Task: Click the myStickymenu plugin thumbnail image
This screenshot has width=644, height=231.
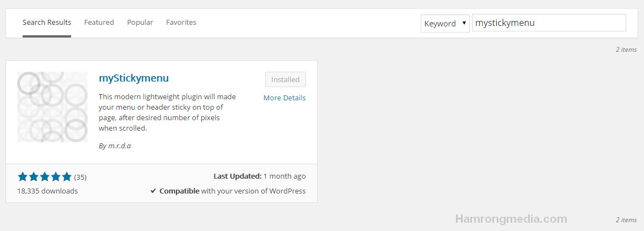Action: click(x=52, y=107)
